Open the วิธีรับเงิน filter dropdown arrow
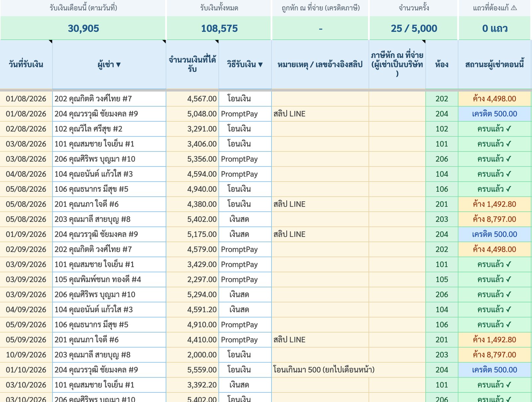 pyautogui.click(x=260, y=64)
